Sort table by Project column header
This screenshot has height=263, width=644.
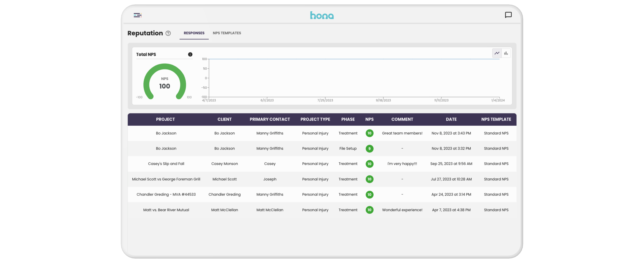tap(165, 119)
